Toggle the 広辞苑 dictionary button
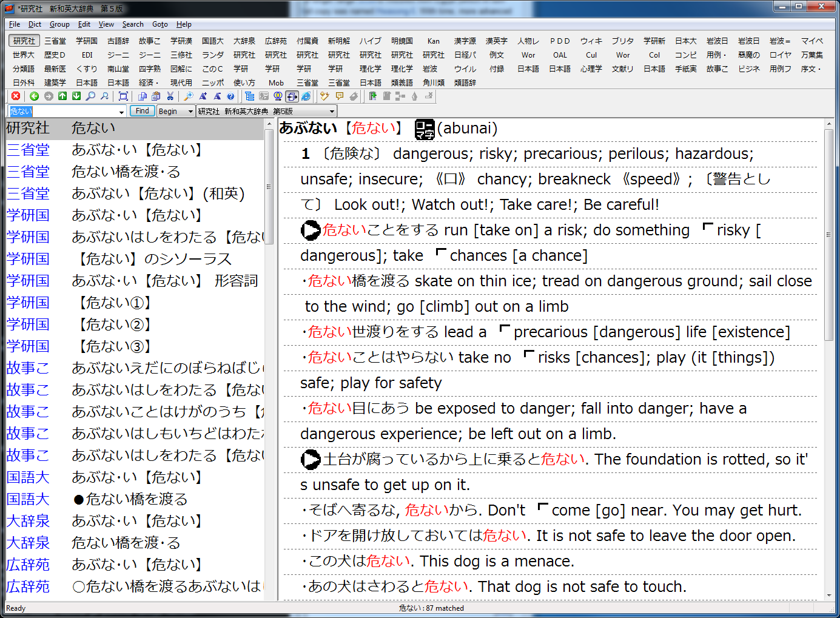 point(276,41)
